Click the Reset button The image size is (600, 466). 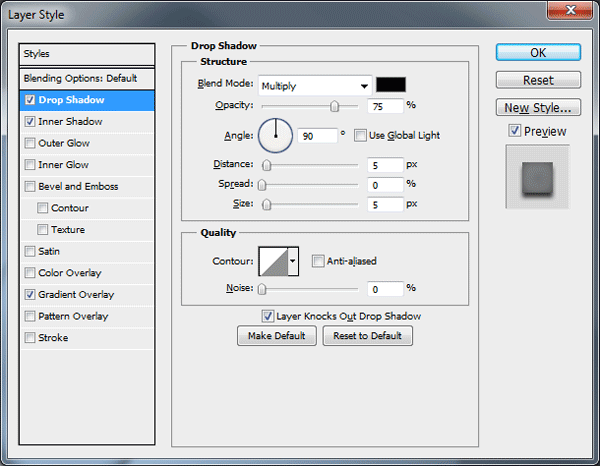pos(538,80)
